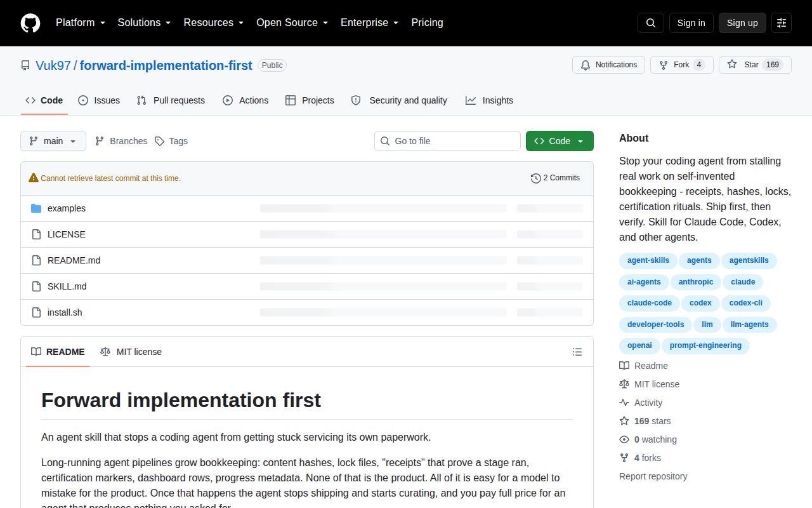Open the SKILL.md file
This screenshot has height=508, width=812.
pos(67,286)
